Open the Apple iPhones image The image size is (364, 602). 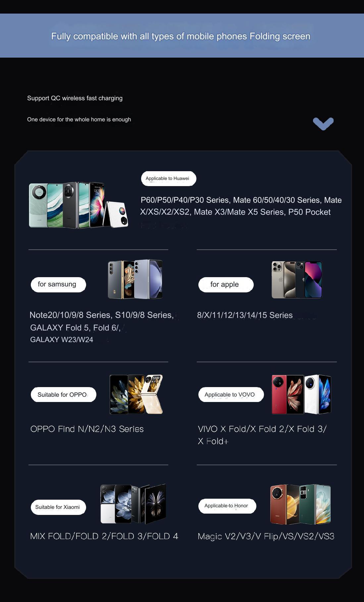[297, 279]
